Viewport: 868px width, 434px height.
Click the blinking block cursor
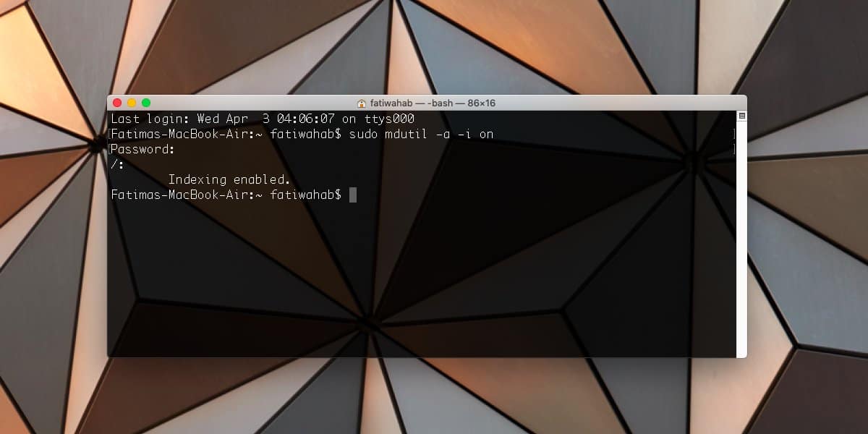click(x=354, y=195)
